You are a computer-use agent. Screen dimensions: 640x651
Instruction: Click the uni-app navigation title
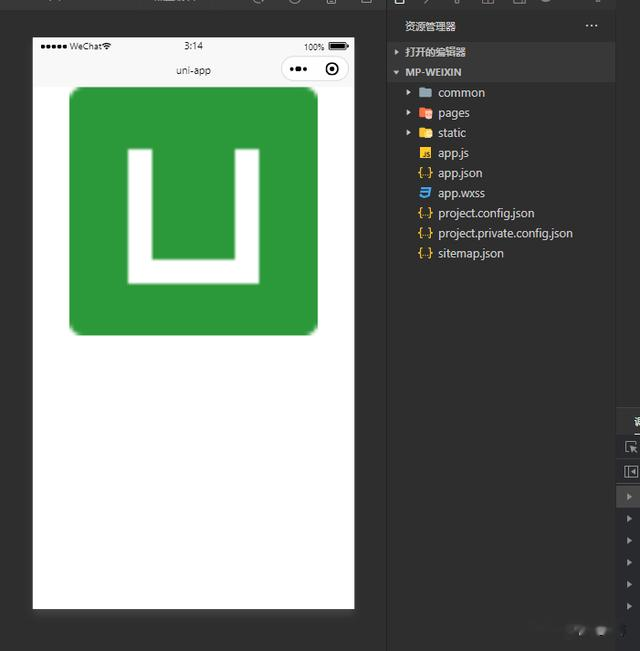(193, 70)
